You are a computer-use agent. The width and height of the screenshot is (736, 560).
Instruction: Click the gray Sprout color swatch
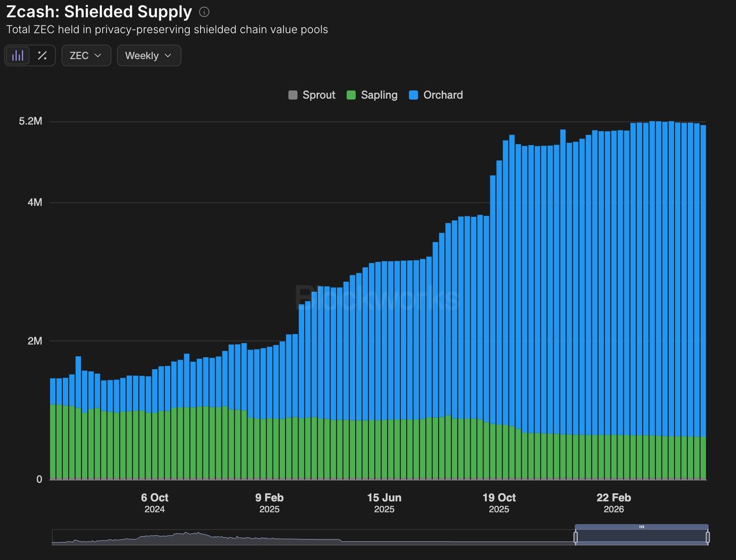tap(293, 95)
